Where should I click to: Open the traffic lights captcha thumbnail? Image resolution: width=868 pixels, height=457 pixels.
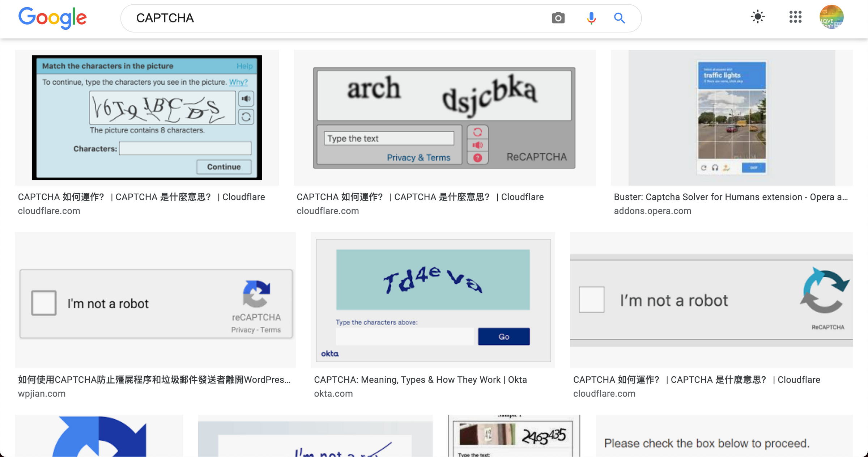click(x=731, y=117)
